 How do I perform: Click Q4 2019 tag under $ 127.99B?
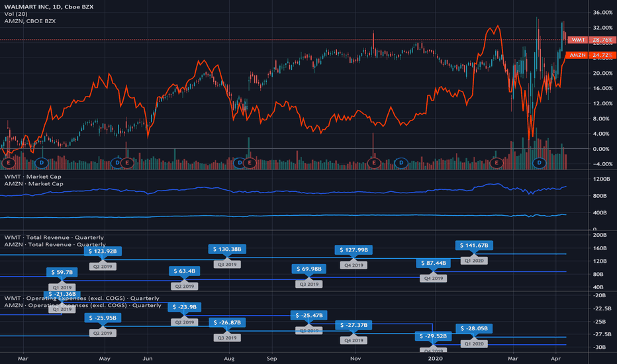[354, 265]
